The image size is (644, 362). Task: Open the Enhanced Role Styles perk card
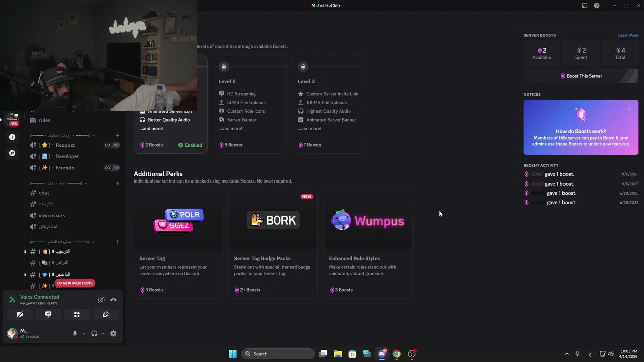pos(368,244)
